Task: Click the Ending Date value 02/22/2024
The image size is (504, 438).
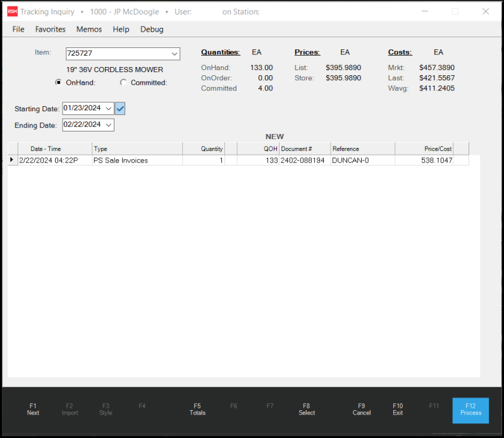Action: [82, 125]
